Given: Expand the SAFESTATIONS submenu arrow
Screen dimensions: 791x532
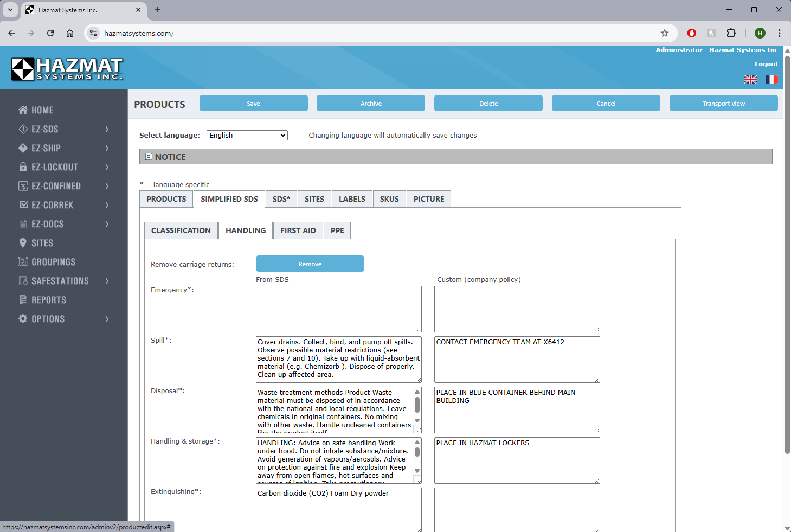Looking at the screenshot, I should point(107,281).
